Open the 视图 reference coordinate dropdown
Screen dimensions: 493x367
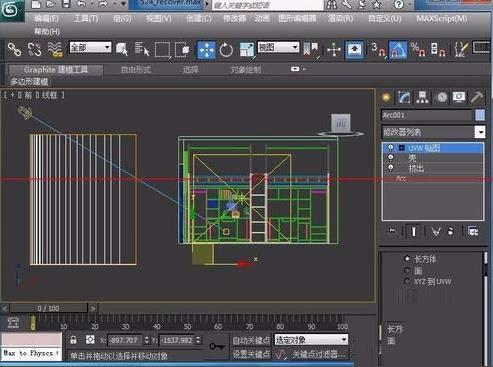tap(278, 47)
